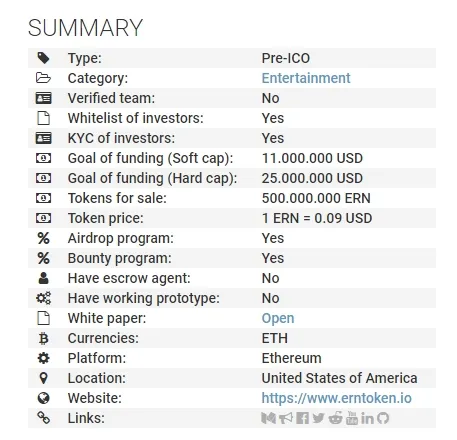Visit the LinkedIn page icon
The width and height of the screenshot is (457, 440).
coord(367,418)
